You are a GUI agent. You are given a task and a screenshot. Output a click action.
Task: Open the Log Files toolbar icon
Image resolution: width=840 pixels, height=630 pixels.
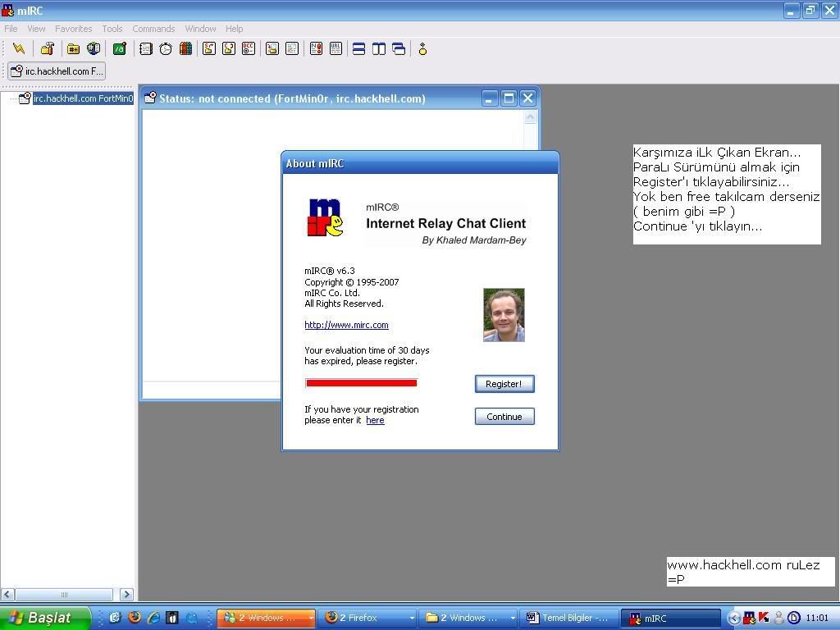292,49
